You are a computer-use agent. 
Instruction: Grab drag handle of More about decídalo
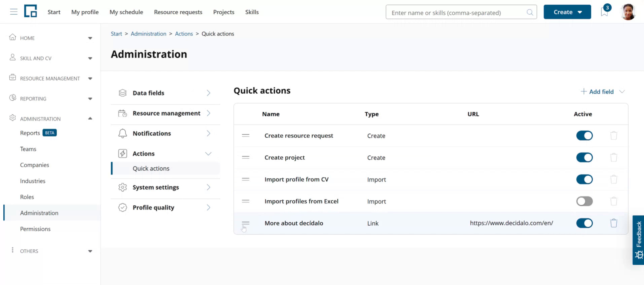pyautogui.click(x=245, y=223)
